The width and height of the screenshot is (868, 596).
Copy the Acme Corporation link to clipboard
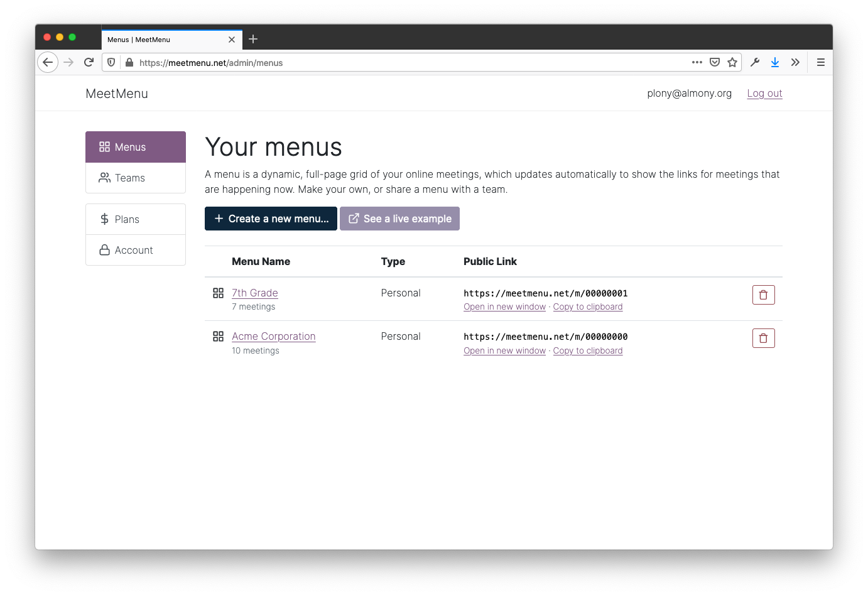(x=588, y=350)
